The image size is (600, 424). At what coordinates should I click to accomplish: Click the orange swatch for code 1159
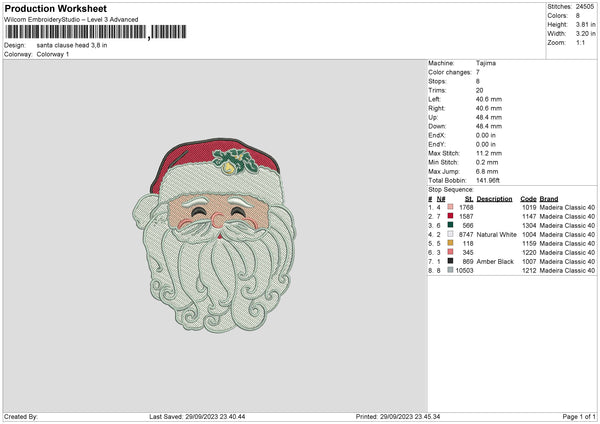pyautogui.click(x=450, y=243)
